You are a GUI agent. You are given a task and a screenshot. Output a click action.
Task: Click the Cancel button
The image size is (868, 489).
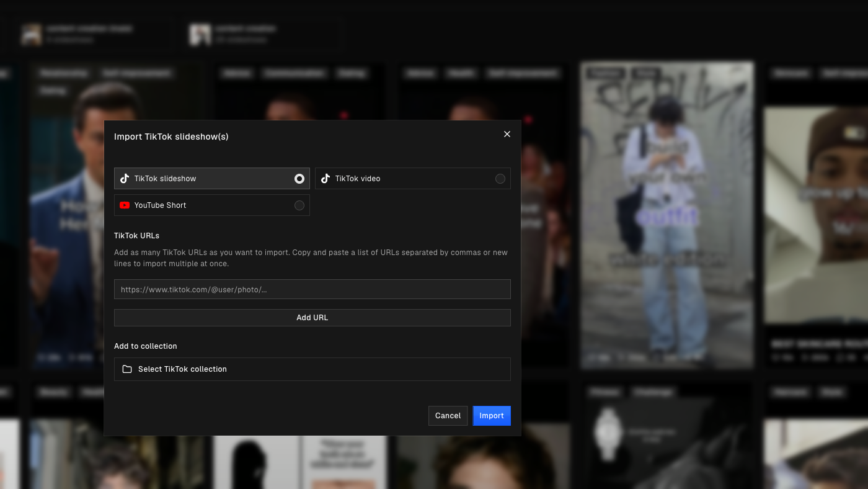448,416
